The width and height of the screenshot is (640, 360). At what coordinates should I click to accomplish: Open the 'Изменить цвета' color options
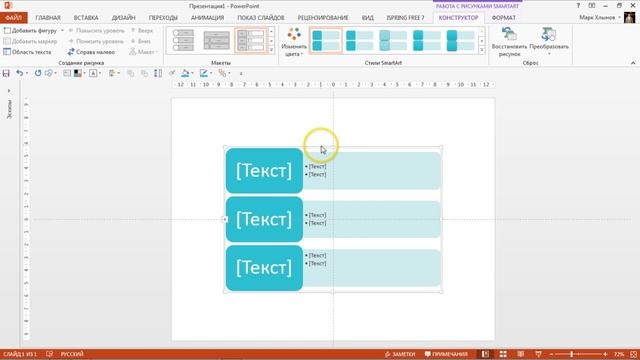pyautogui.click(x=294, y=42)
